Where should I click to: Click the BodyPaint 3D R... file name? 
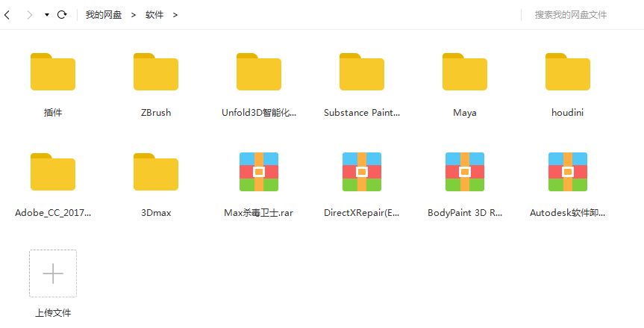coord(465,213)
